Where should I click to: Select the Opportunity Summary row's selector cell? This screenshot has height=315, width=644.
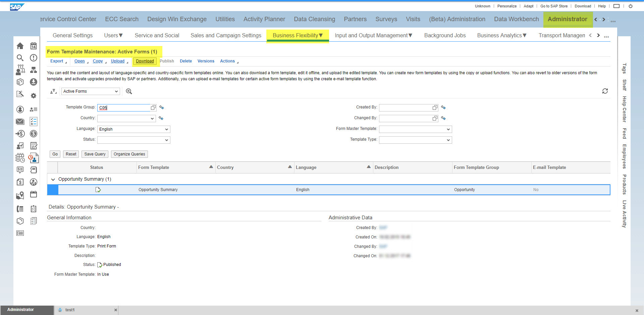(x=52, y=190)
